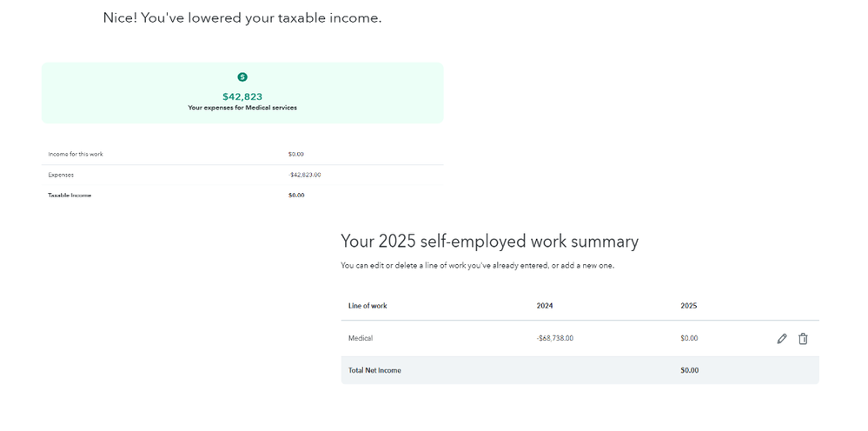Click the Total Net Income $0.00 value
Viewport: 868px width, 431px height.
click(x=689, y=370)
